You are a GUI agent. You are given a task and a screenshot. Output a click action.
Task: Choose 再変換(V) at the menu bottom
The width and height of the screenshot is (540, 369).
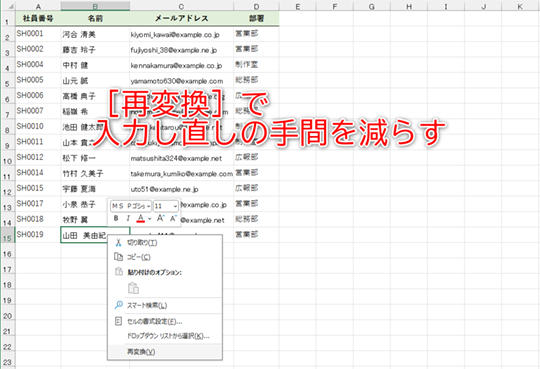165,352
